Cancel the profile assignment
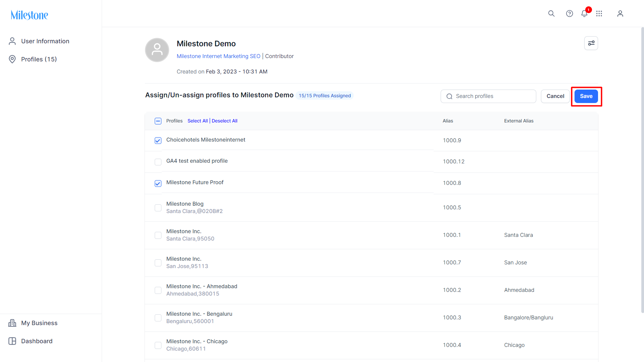This screenshot has height=362, width=644. (555, 96)
